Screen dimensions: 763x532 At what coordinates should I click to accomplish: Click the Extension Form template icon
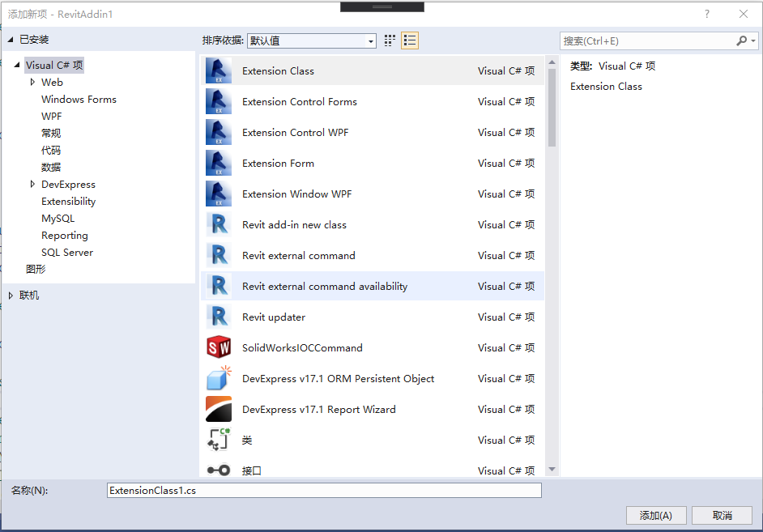coord(218,163)
